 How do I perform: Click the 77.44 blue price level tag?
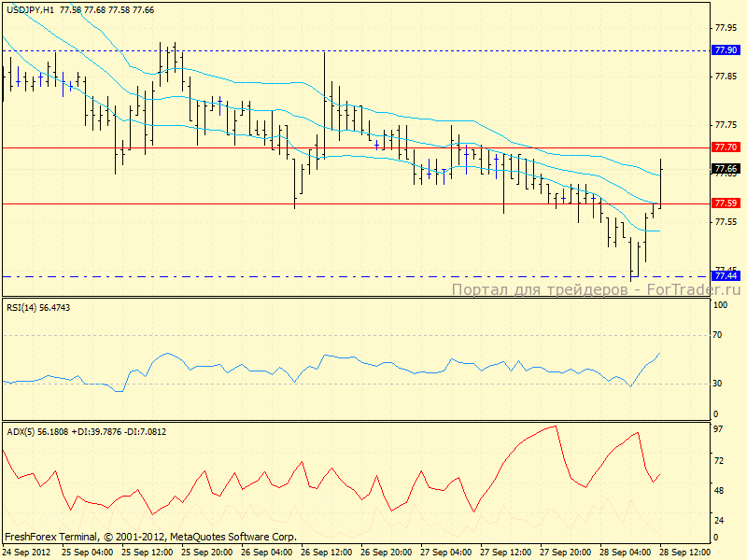pos(726,275)
